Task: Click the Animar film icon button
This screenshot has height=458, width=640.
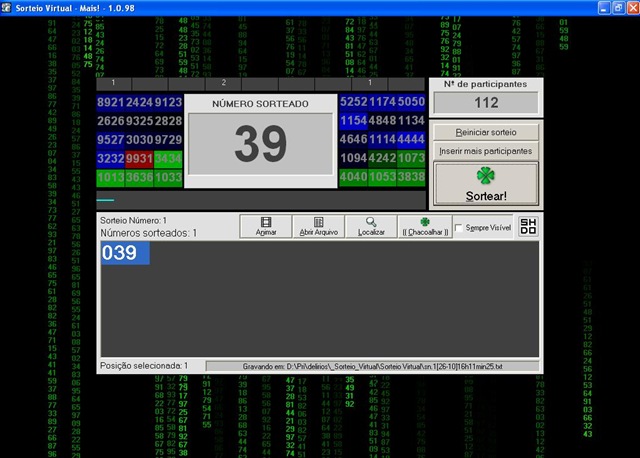Action: tap(266, 226)
